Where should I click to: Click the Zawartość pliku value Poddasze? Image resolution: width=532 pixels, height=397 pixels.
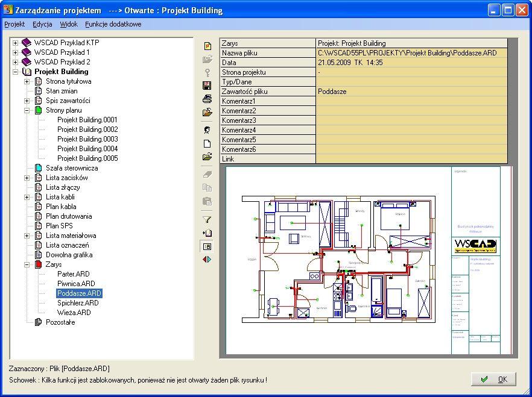pos(332,92)
